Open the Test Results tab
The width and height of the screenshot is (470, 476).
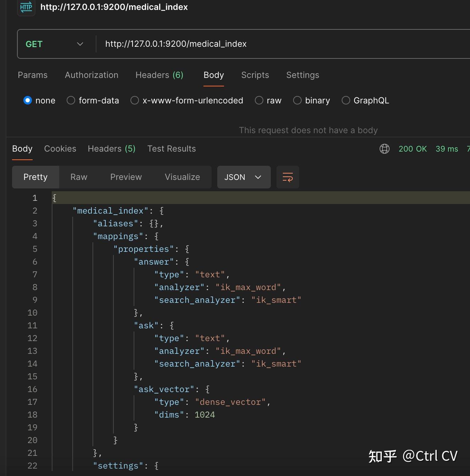172,149
